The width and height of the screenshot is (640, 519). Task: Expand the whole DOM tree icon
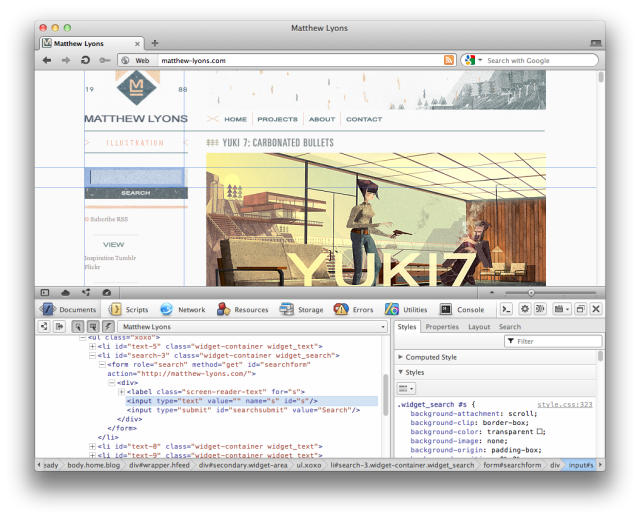click(x=44, y=326)
